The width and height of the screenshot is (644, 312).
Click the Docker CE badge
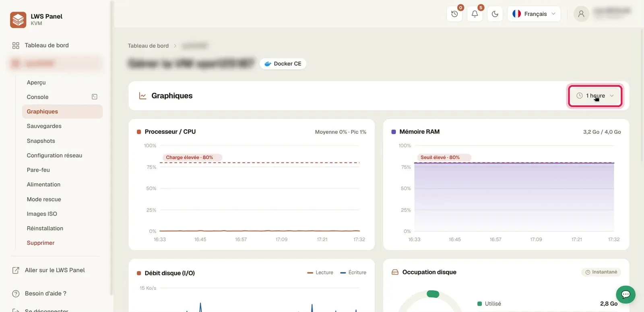283,64
